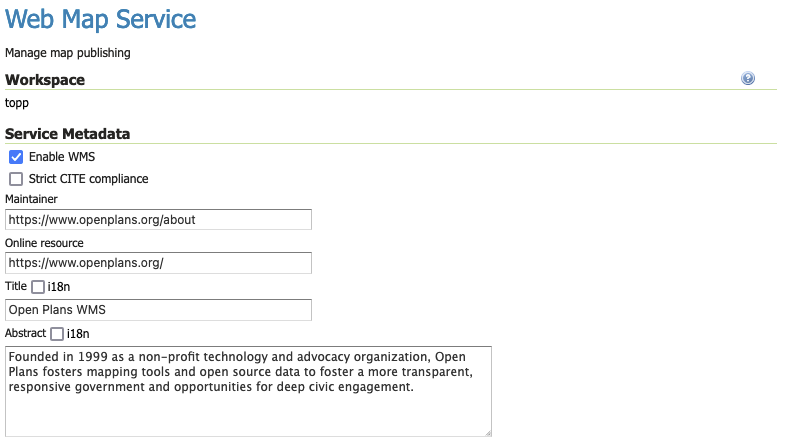Click the Service Metadata section heading

point(68,133)
